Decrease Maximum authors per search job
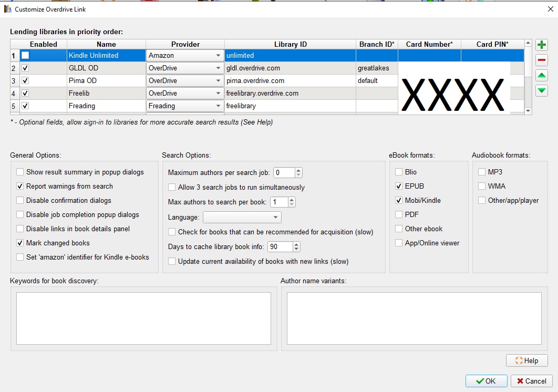The width and height of the screenshot is (558, 392). 298,175
